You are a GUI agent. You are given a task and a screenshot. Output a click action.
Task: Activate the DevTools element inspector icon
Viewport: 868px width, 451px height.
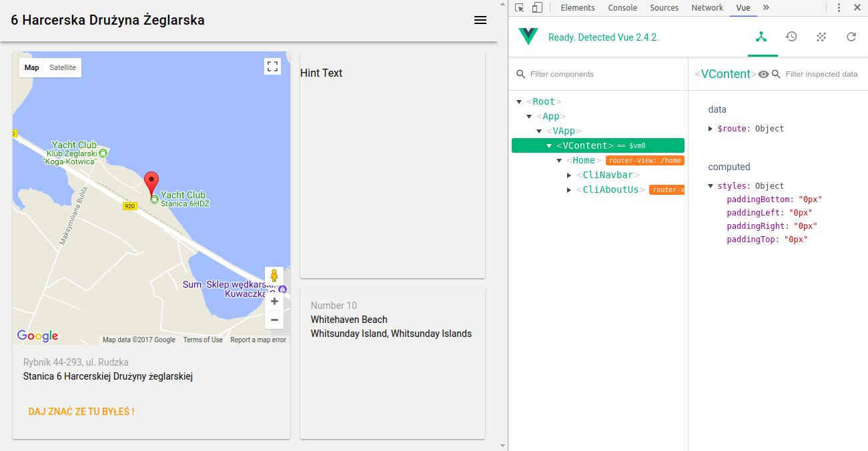520,8
